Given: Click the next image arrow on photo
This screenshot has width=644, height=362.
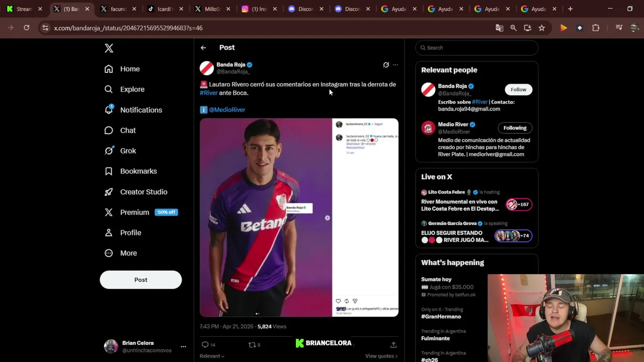Looking at the screenshot, I should [x=328, y=218].
